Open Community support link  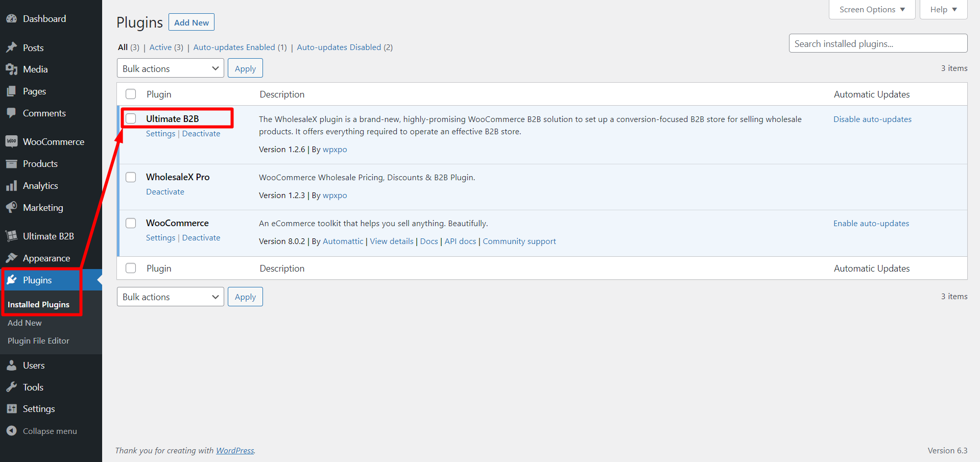519,241
